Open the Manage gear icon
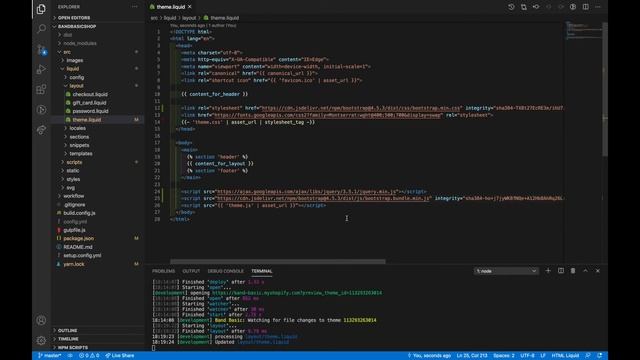Screen dimensions: 640x360 click(41, 340)
